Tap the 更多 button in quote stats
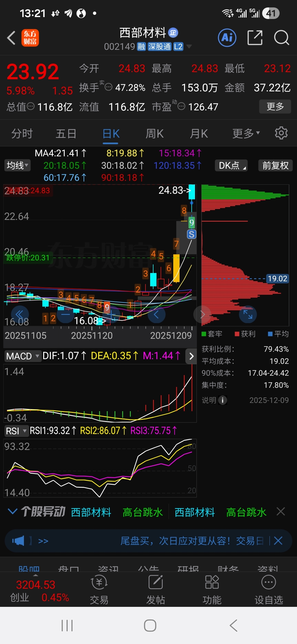 275,107
